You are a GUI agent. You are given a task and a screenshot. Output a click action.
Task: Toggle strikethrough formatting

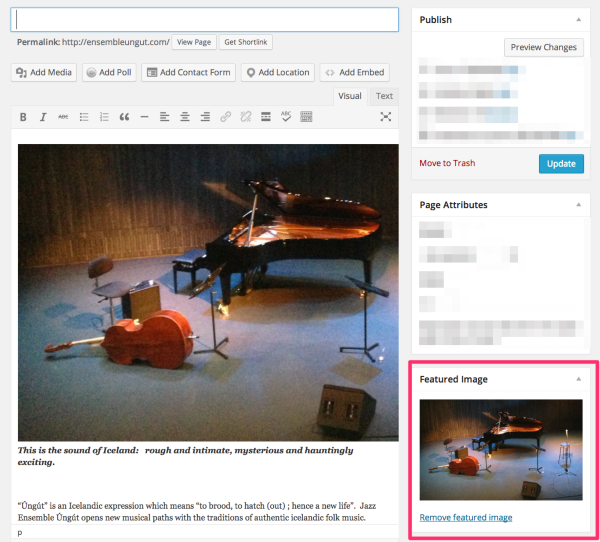(63, 117)
